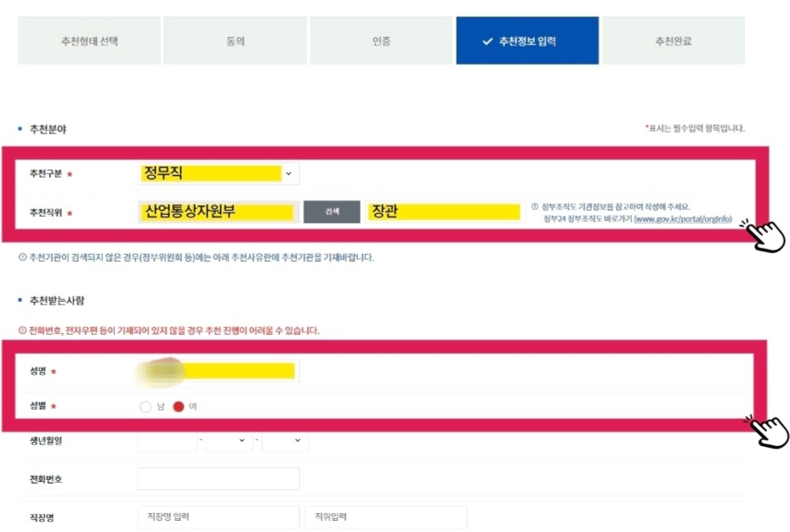The image size is (790, 532).
Task: Switch to the 인증 step tab
Action: 382,41
